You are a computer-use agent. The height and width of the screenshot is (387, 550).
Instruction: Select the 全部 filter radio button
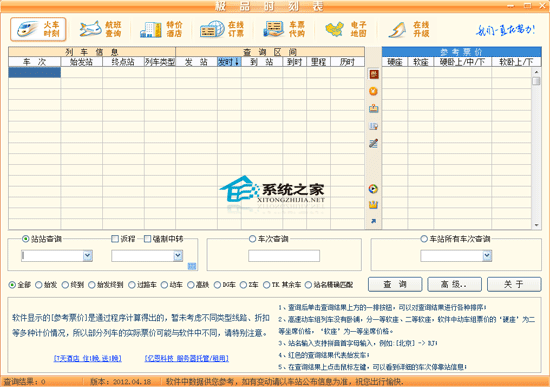(x=12, y=285)
